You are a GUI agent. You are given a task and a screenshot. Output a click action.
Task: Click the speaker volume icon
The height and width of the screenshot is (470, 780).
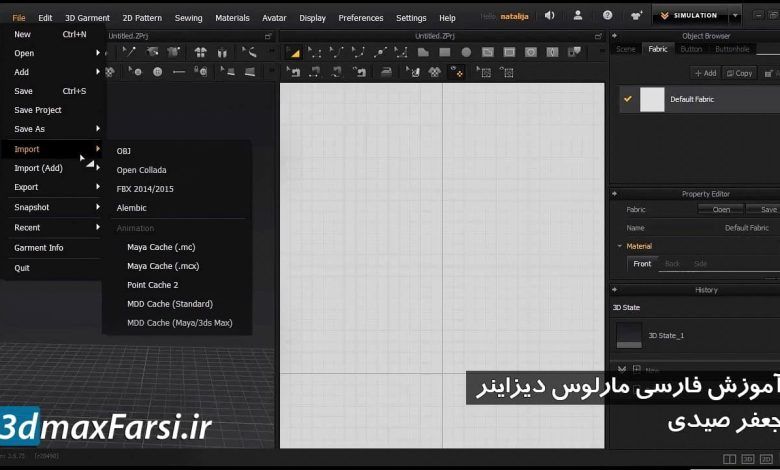(x=549, y=15)
